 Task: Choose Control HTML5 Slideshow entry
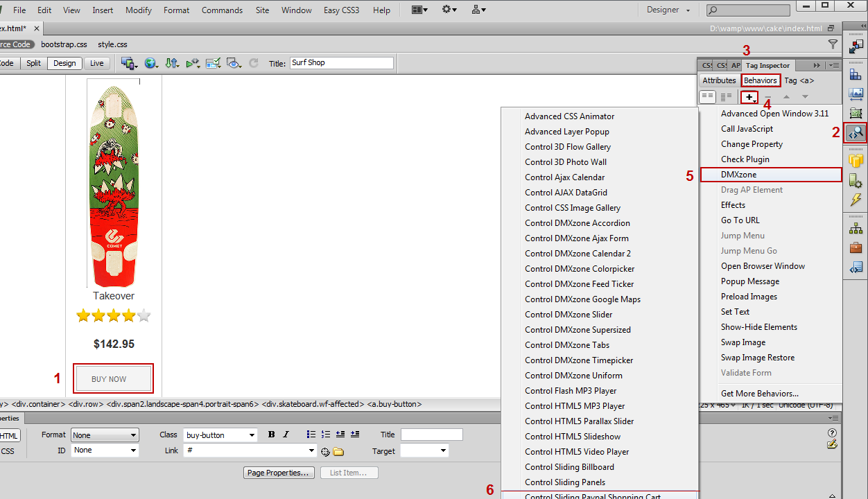coord(573,437)
